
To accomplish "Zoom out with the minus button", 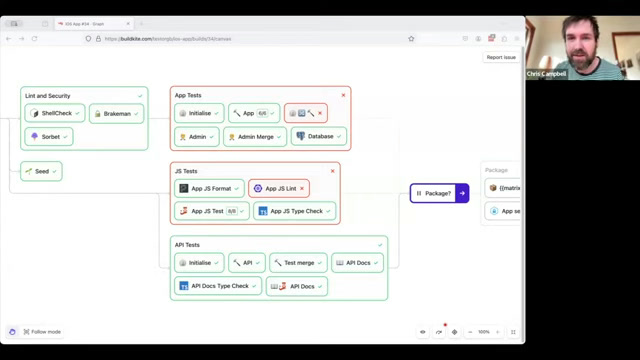I will click(x=470, y=332).
